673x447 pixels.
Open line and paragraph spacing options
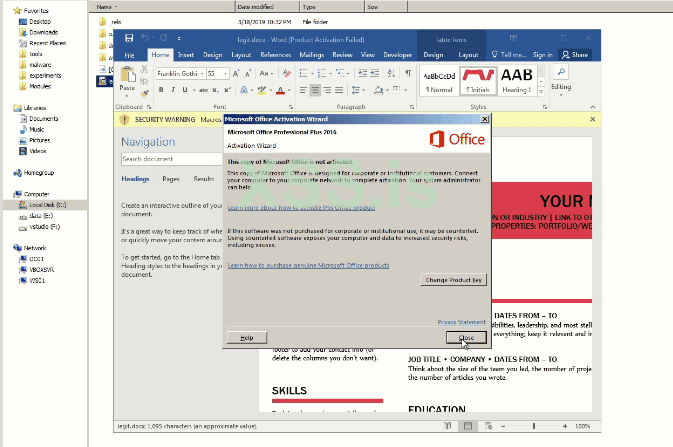[x=356, y=90]
